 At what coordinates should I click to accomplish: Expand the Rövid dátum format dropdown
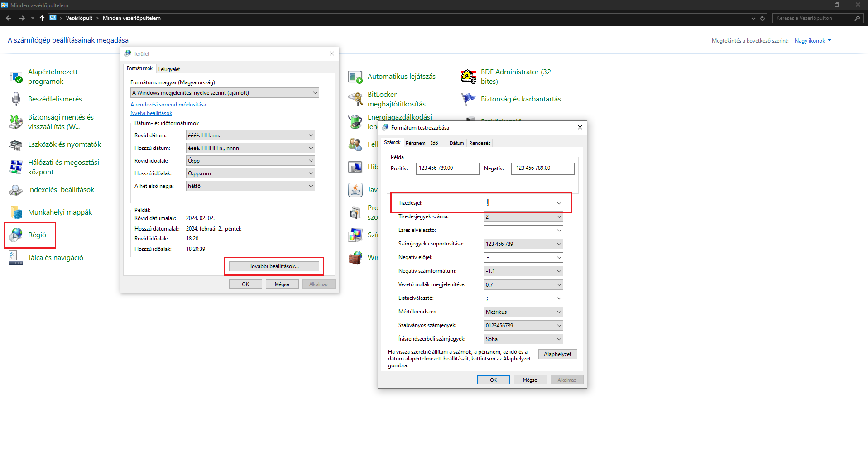pos(311,135)
